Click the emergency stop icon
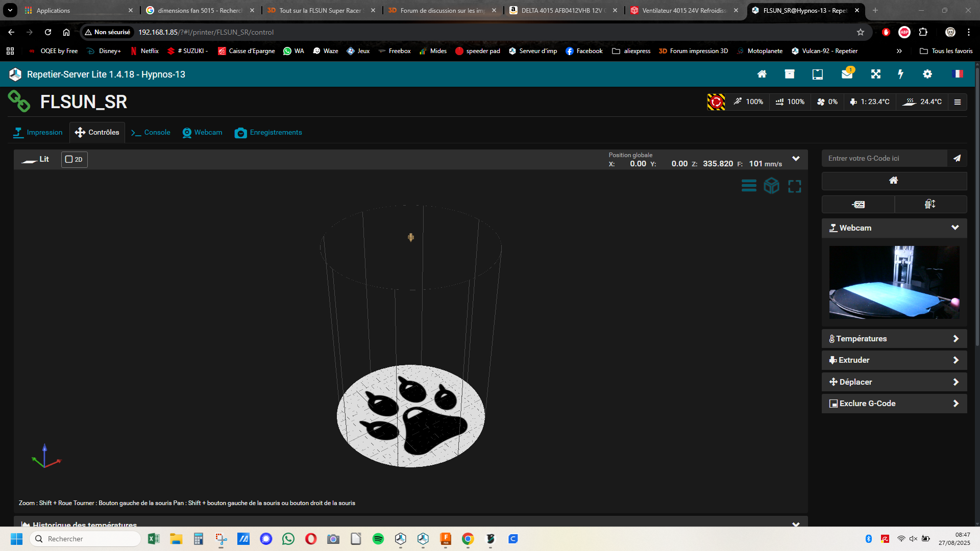Viewport: 980px width, 551px height. [x=716, y=102]
